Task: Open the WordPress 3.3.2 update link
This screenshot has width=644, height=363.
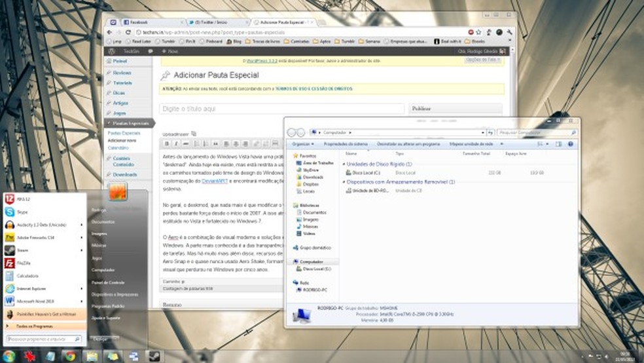Action: pos(262,61)
